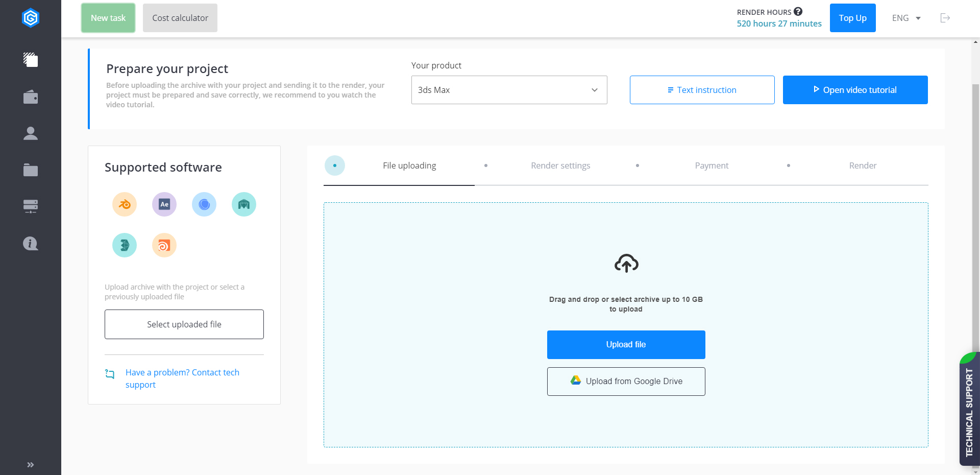Open the Your product 3ds Max dropdown
This screenshot has width=980, height=475.
point(509,90)
